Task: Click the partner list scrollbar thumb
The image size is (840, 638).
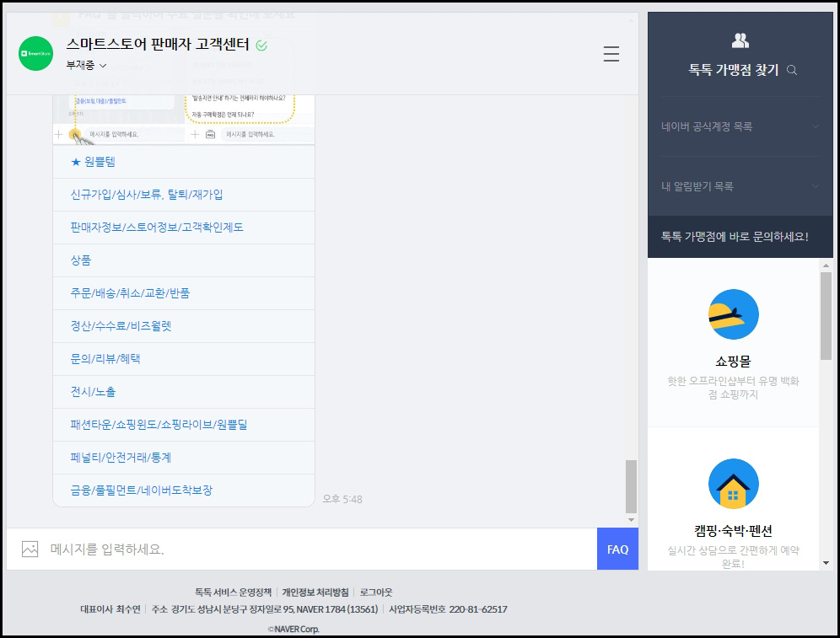Action: [x=826, y=316]
